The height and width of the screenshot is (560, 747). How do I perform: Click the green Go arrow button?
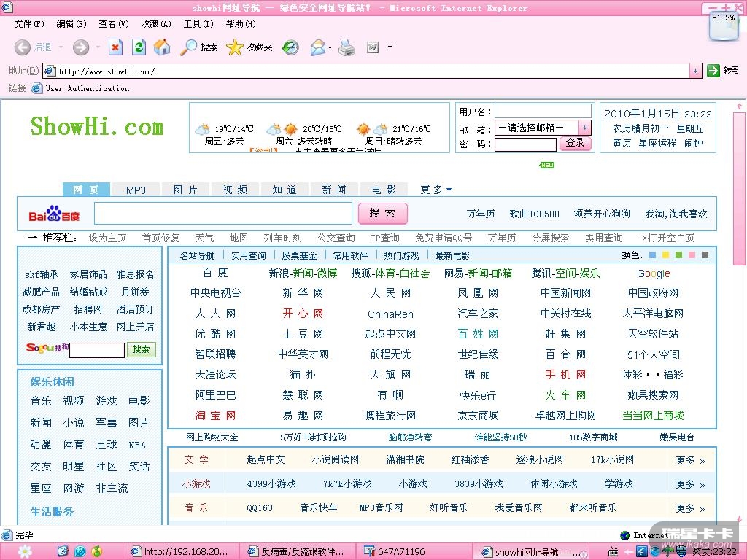pyautogui.click(x=713, y=71)
